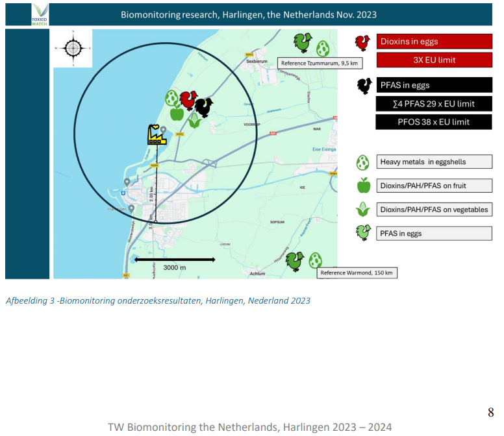This screenshot has width=504, height=436.
Task: Click the black rooster on the map
Action: coord(204,107)
